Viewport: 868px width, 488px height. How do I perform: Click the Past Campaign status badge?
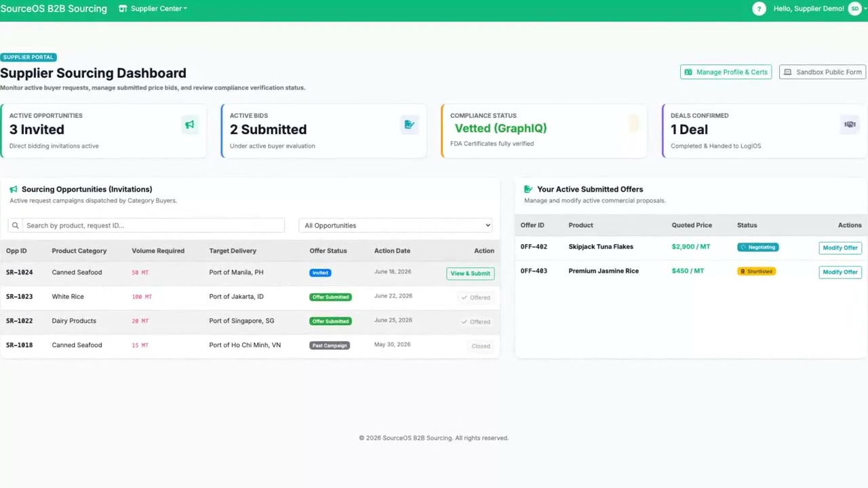pos(330,346)
